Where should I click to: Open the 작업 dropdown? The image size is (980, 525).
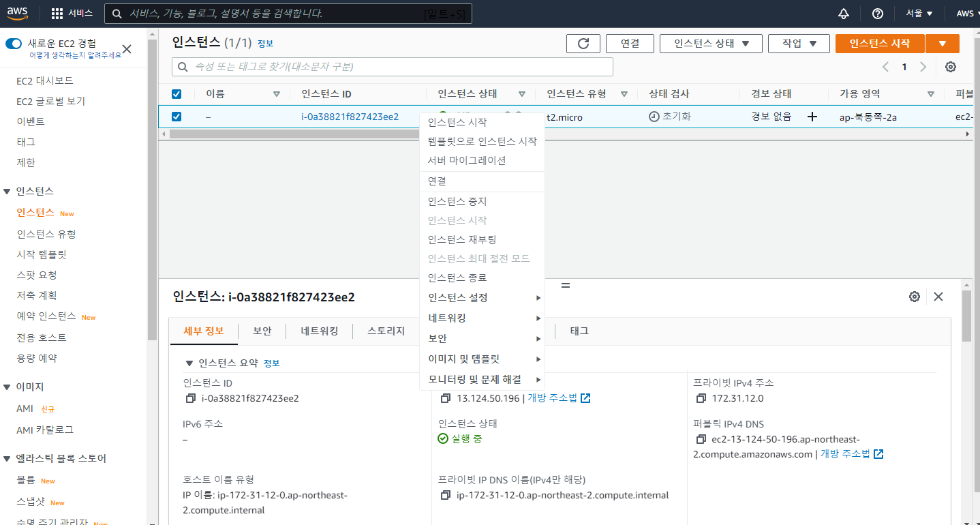point(799,44)
